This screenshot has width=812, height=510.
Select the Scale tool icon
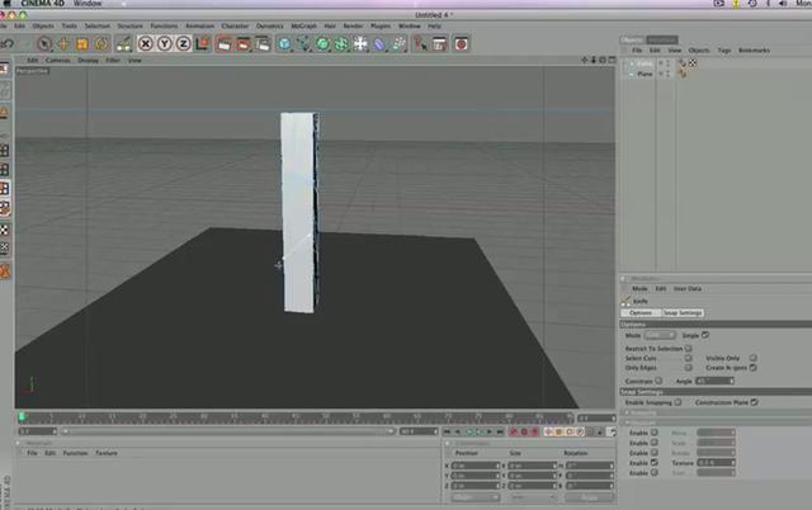(82, 44)
